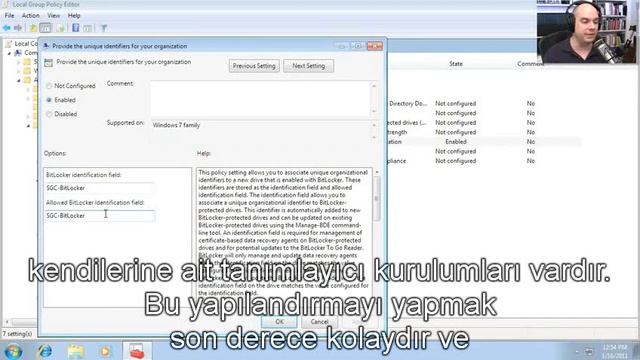Click the Comment box scroll down arrow

[374, 111]
